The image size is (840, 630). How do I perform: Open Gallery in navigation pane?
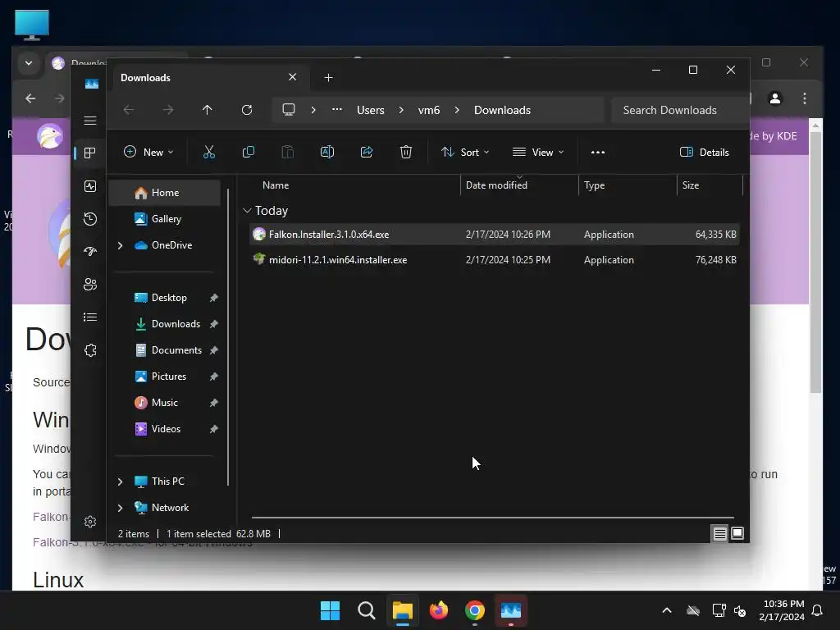pos(164,218)
